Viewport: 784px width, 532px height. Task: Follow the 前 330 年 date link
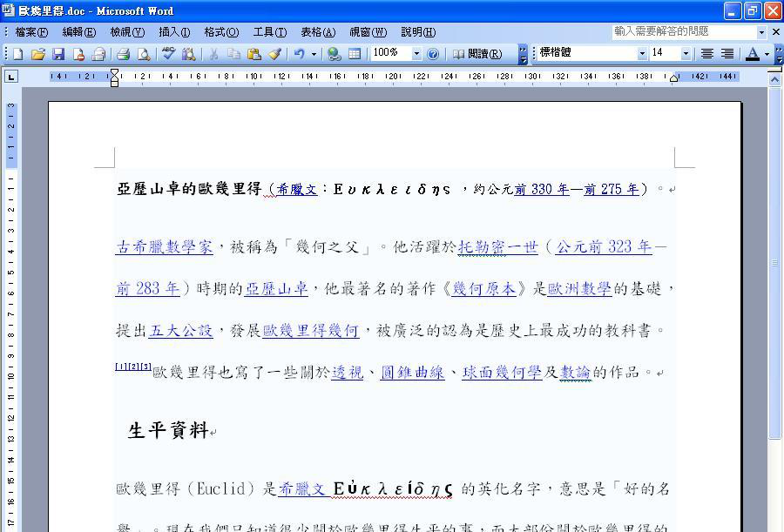click(542, 190)
